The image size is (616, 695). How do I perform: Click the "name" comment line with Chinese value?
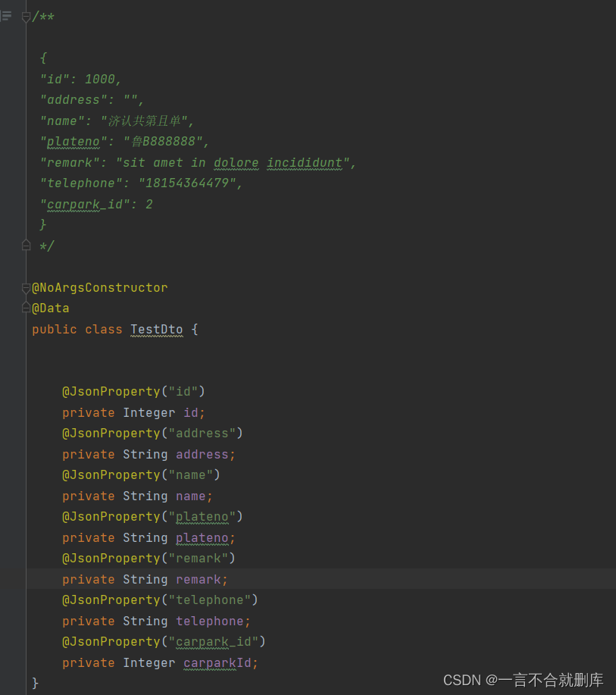[x=117, y=121]
